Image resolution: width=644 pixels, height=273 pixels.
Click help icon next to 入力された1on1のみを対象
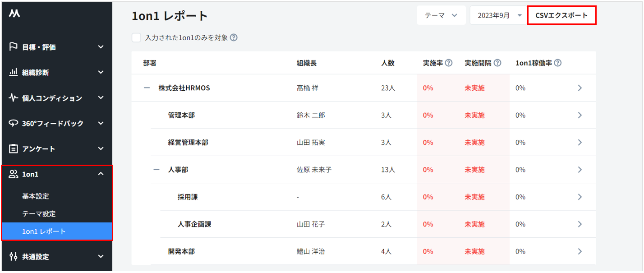pos(234,38)
